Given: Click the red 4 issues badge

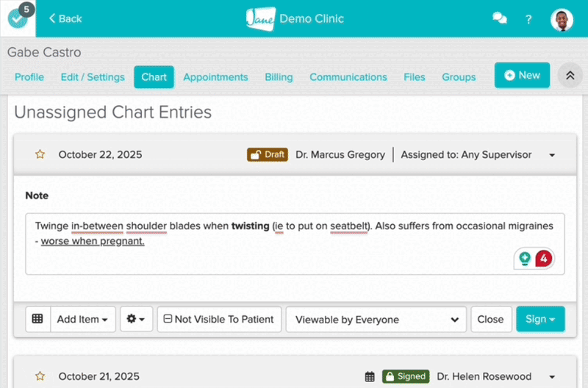Looking at the screenshot, I should [x=543, y=259].
